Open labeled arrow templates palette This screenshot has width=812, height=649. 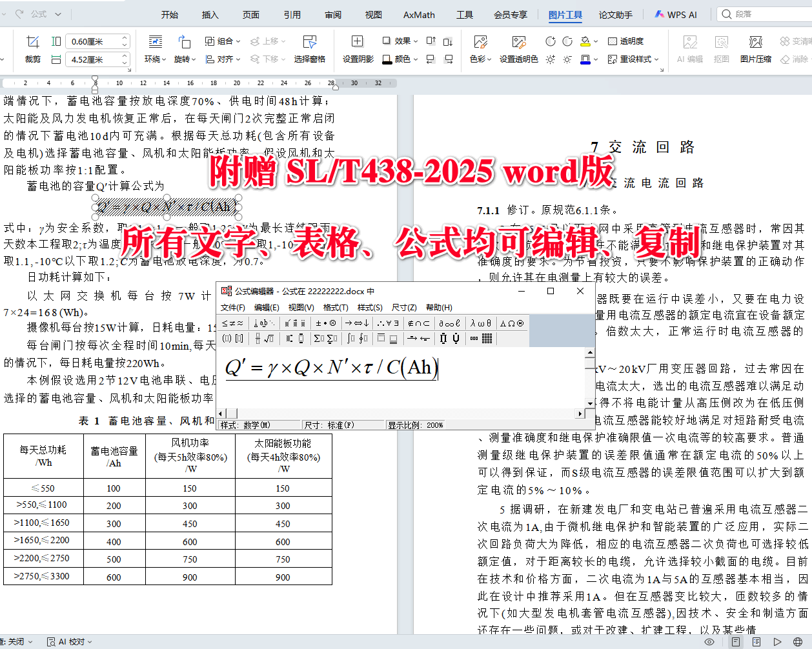(419, 338)
